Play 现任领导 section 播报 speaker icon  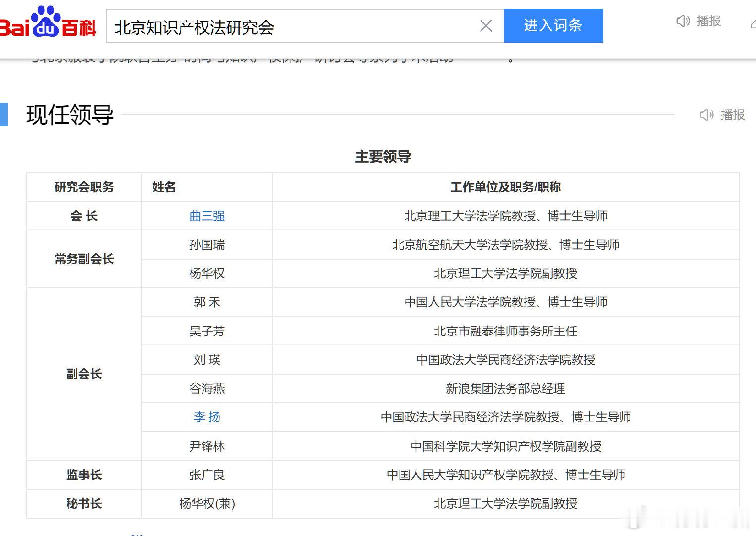[x=707, y=115]
